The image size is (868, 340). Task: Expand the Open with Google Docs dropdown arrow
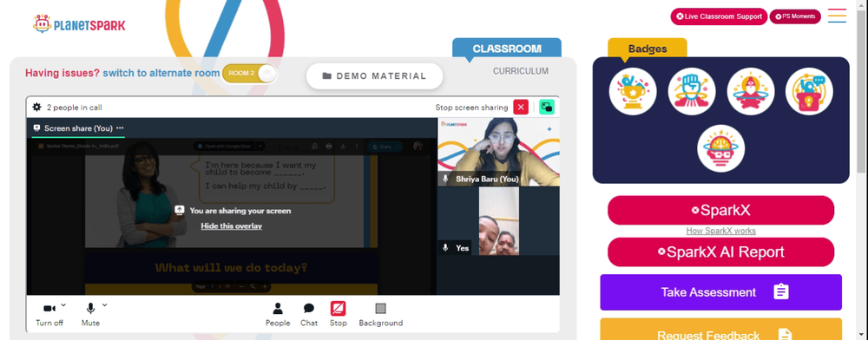point(260,147)
